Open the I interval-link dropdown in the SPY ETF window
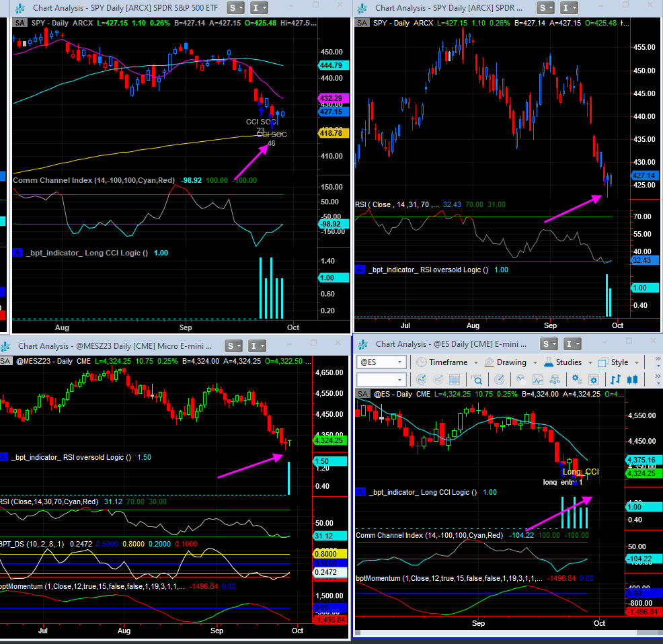This screenshot has height=644, width=663. coord(259,7)
